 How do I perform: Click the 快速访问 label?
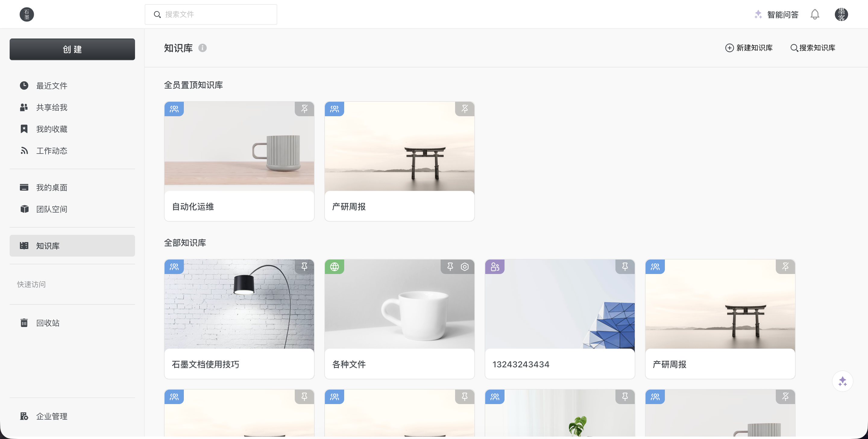[x=31, y=285]
